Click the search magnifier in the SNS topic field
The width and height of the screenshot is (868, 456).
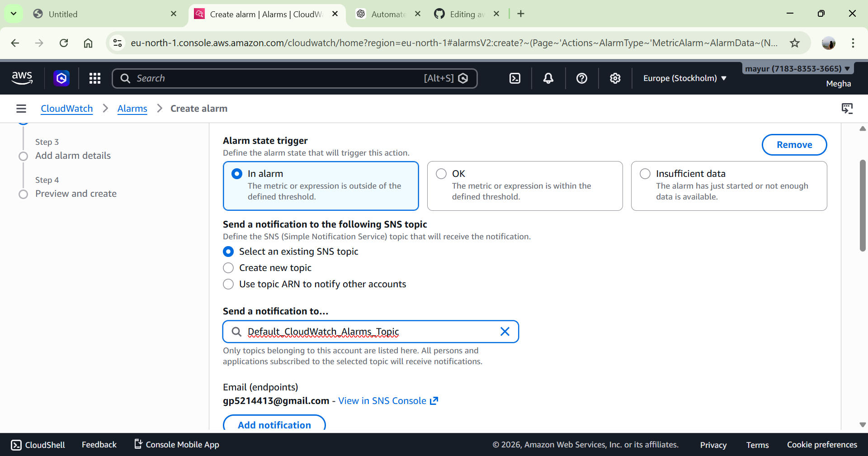pyautogui.click(x=236, y=332)
